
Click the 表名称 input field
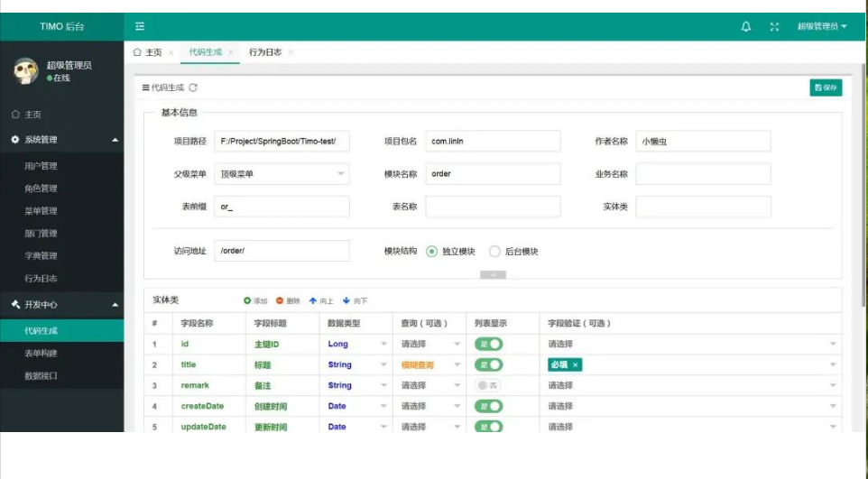493,207
